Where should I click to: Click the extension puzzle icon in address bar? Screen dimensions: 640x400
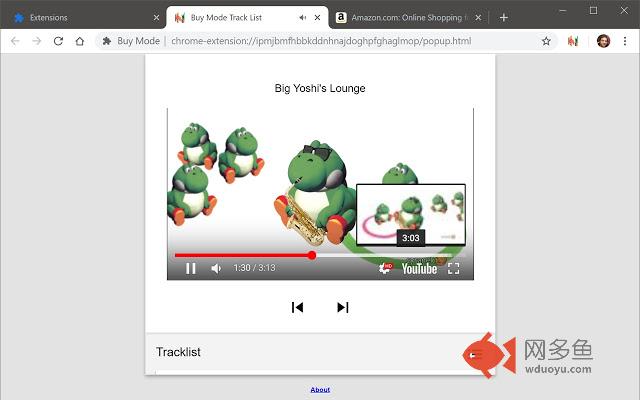[107, 41]
